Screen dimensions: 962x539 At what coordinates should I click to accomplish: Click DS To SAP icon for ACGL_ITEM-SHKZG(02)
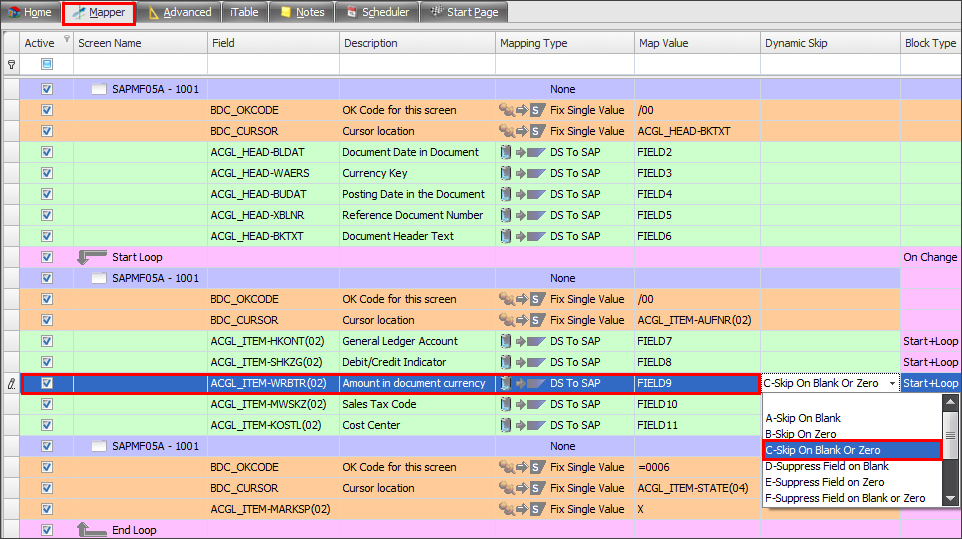pos(522,362)
